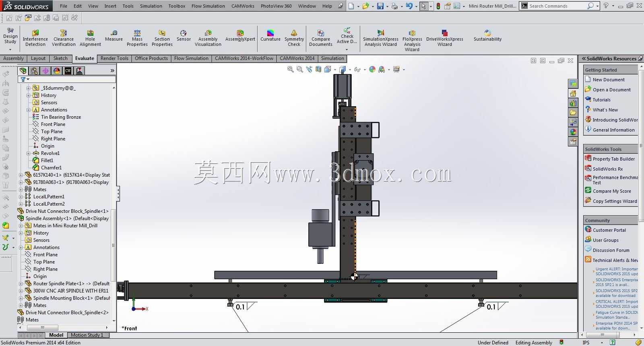Expand the Revolve1 feature node
The height and width of the screenshot is (346, 644).
click(x=29, y=153)
